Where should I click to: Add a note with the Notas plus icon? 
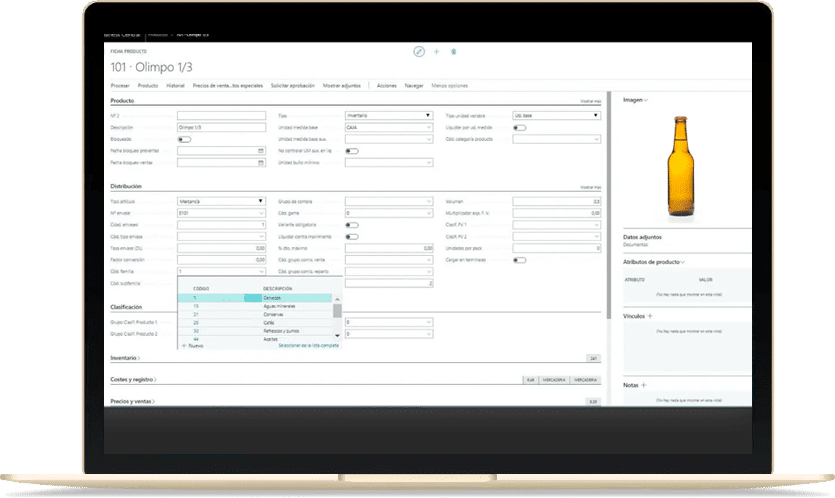pyautogui.click(x=642, y=384)
